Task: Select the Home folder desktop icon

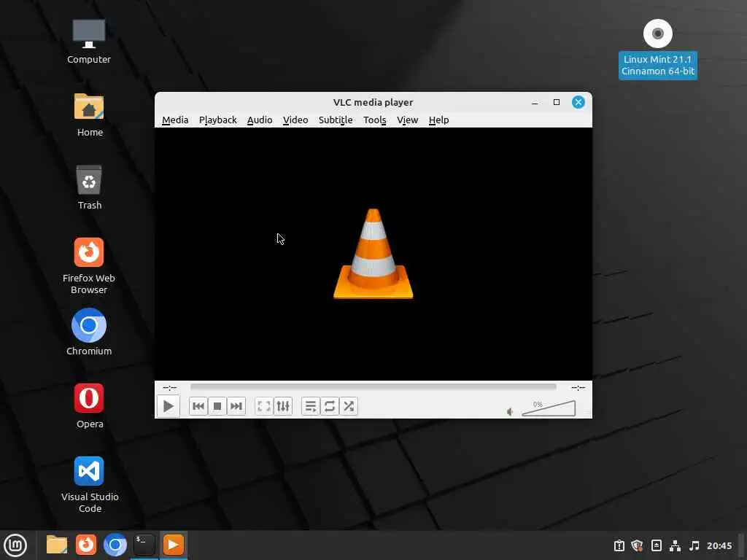Action: pos(89,115)
